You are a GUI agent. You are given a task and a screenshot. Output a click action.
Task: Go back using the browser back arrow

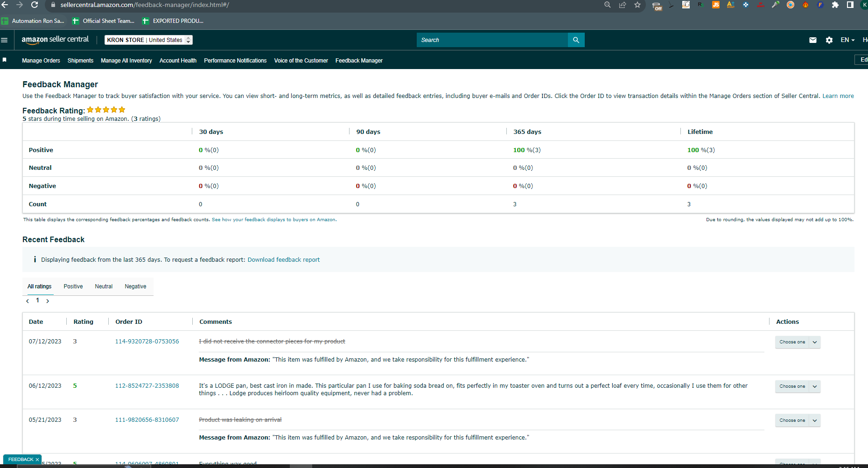[5, 5]
